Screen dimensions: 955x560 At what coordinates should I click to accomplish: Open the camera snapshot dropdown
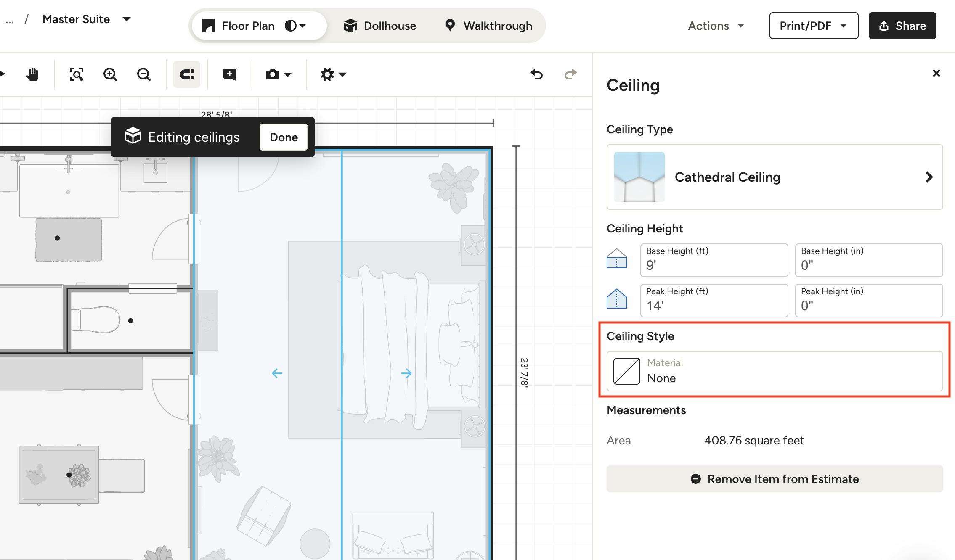(279, 74)
